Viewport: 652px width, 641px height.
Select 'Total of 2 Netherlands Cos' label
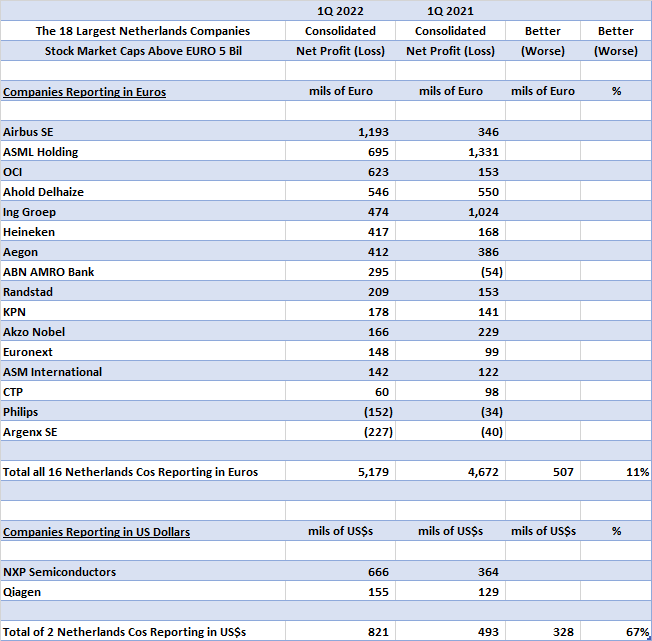tap(124, 632)
